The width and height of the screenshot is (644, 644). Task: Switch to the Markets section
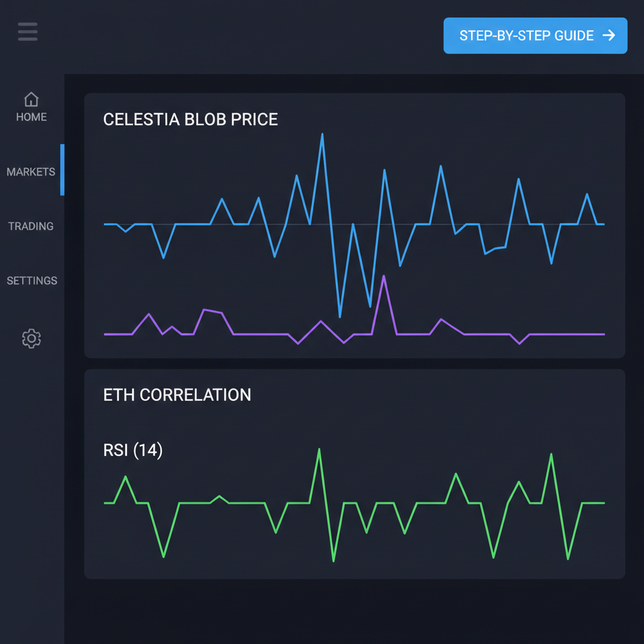(31, 171)
